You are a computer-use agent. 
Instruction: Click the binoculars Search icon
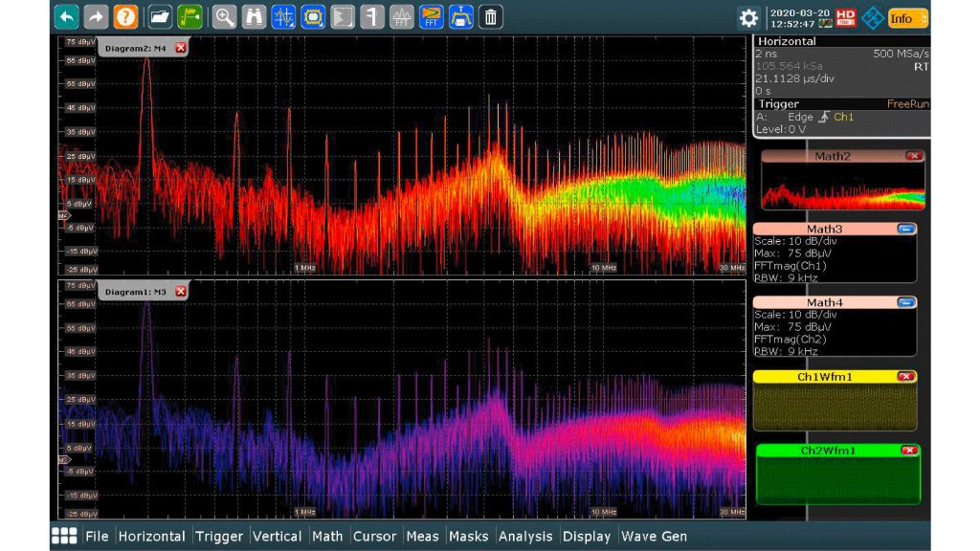click(255, 16)
